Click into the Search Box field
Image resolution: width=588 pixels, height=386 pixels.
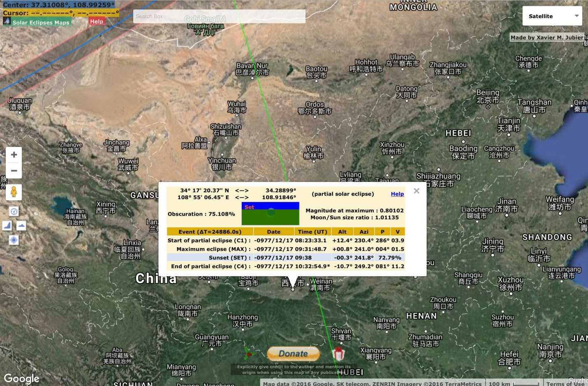point(219,16)
